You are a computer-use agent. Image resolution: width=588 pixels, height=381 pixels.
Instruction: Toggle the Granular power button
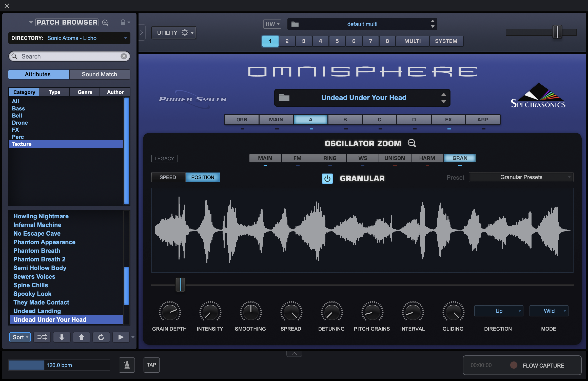[x=327, y=178]
